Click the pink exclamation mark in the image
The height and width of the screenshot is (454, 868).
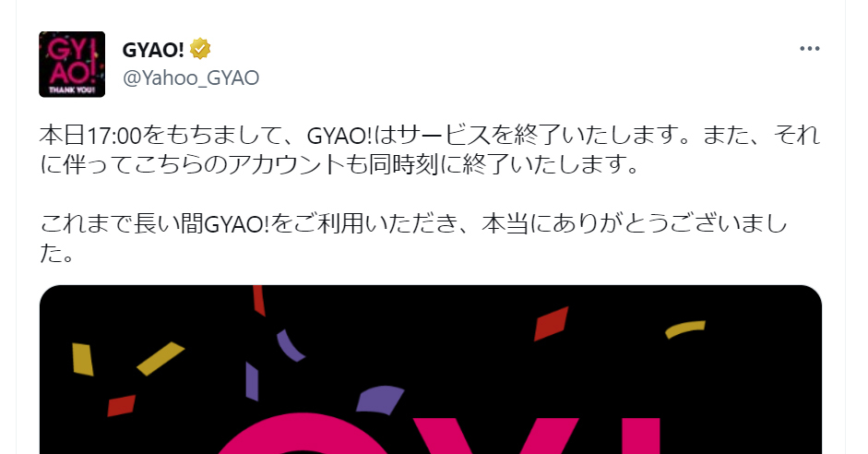(x=638, y=436)
